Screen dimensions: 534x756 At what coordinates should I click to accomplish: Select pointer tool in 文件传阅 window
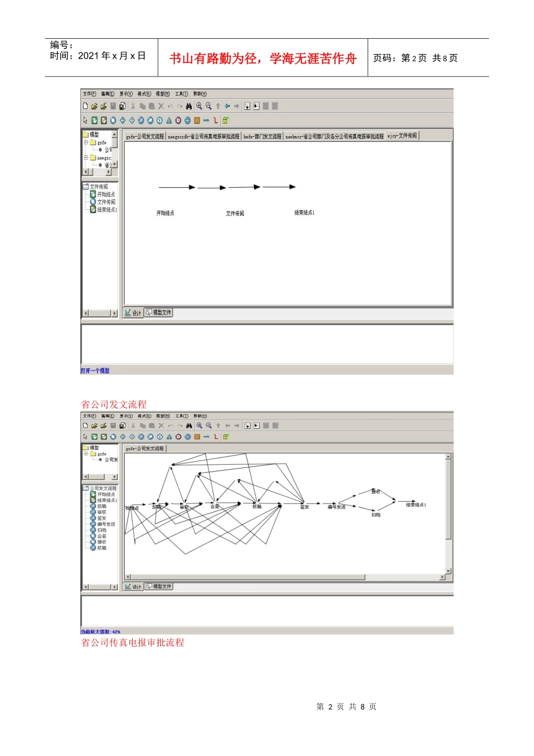coord(85,120)
